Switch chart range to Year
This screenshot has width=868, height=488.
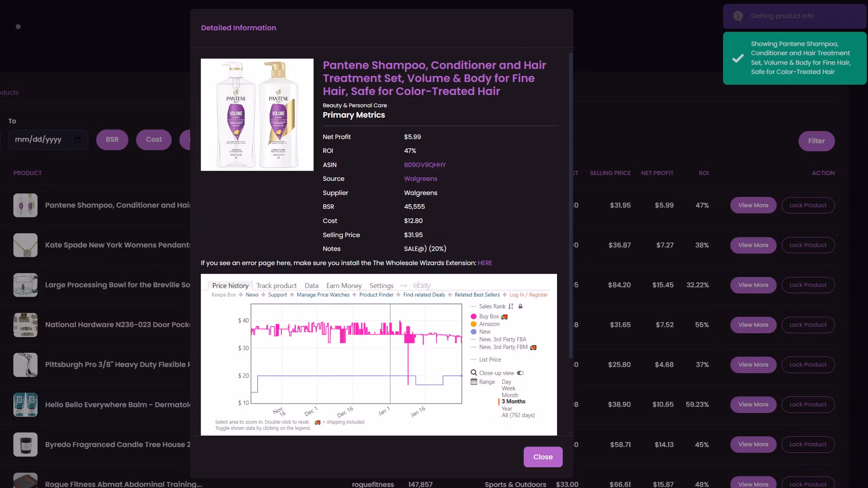(x=506, y=408)
